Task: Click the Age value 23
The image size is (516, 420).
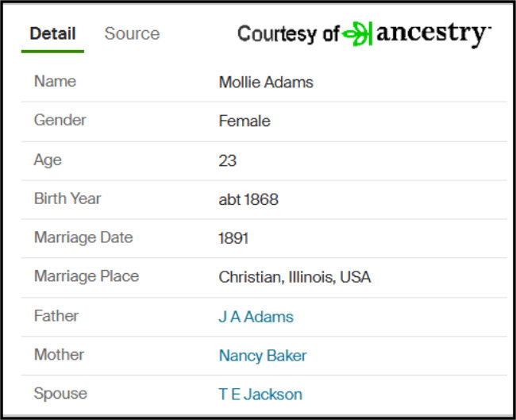Action: point(227,160)
